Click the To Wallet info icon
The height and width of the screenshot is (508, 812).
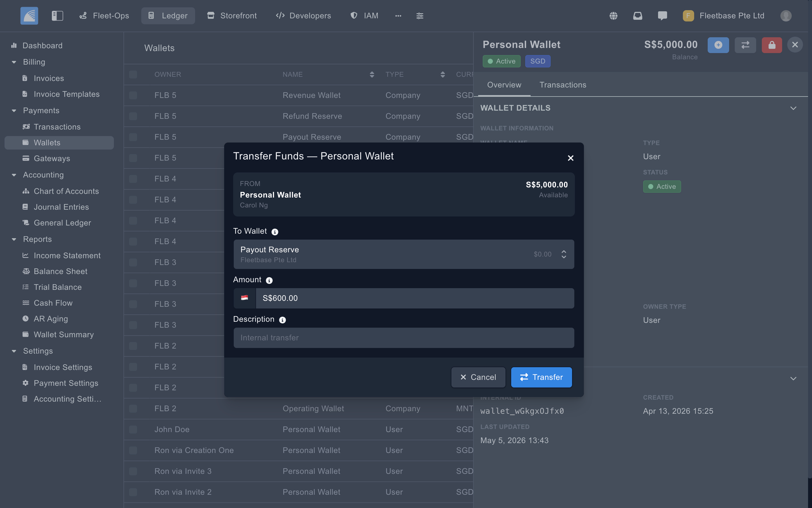tap(275, 232)
